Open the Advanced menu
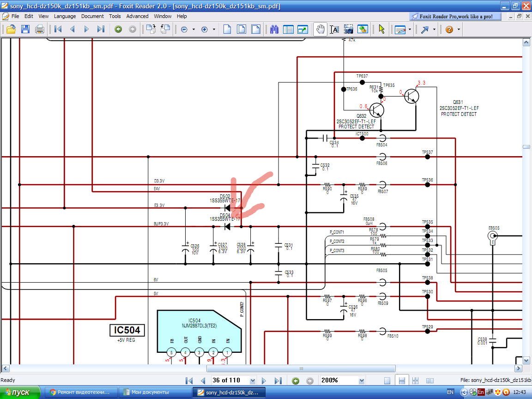Viewport: 532px width, 399px height. (x=137, y=16)
